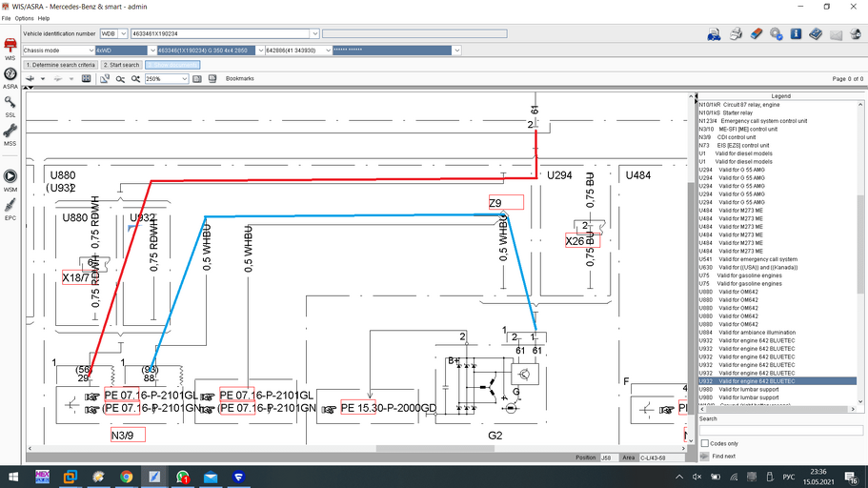Click the envelope mail icon
The image size is (868, 488).
836,35
